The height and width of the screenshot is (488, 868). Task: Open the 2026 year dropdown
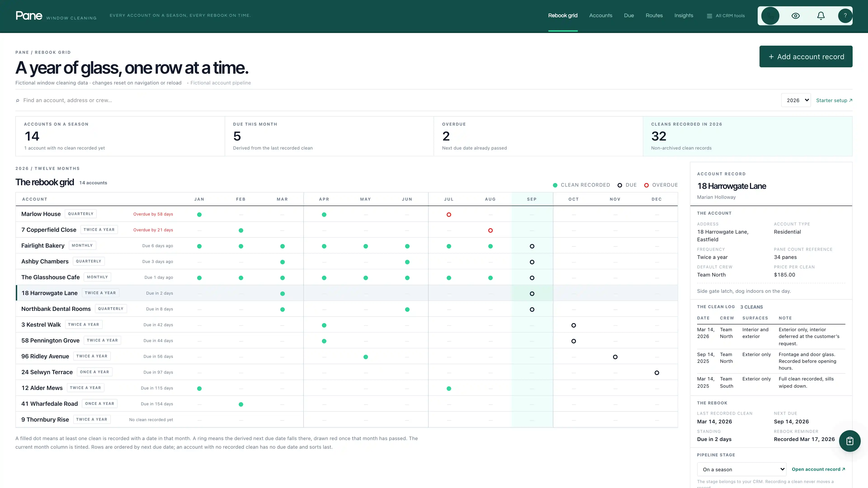796,100
